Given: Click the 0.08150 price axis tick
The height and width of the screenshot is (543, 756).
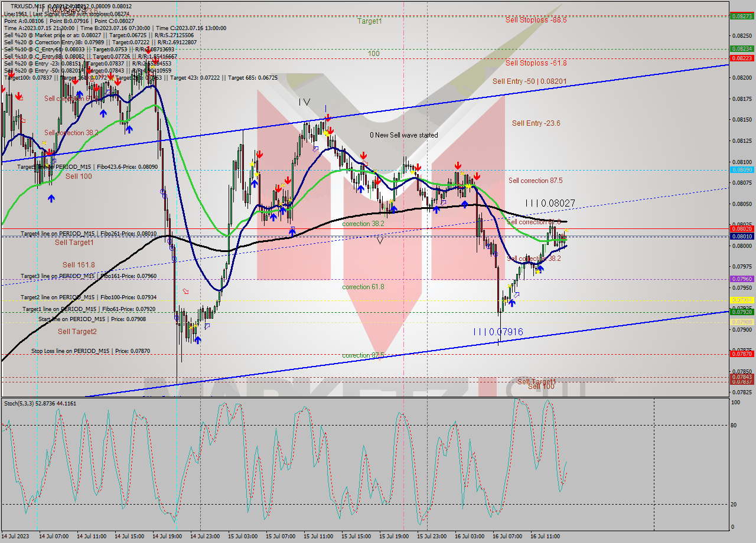Looking at the screenshot, I should (x=742, y=119).
